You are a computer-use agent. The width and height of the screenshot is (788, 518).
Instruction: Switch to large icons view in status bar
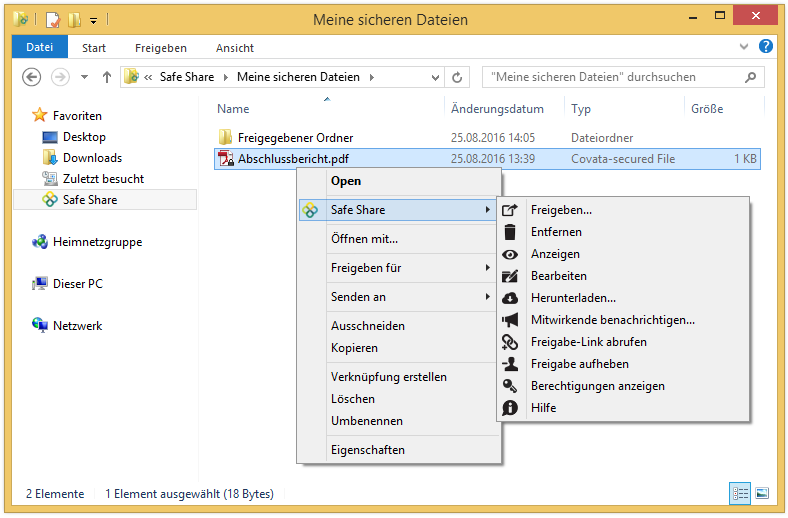point(762,493)
